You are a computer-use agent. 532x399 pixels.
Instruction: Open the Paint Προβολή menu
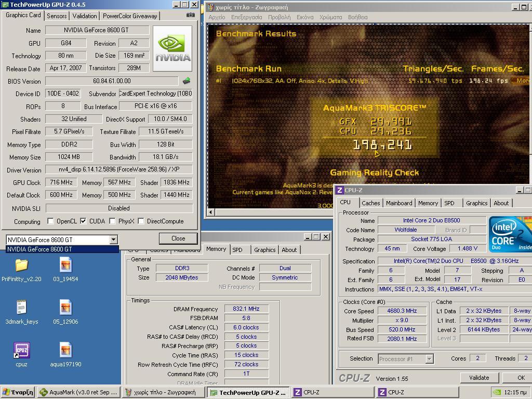coord(279,17)
